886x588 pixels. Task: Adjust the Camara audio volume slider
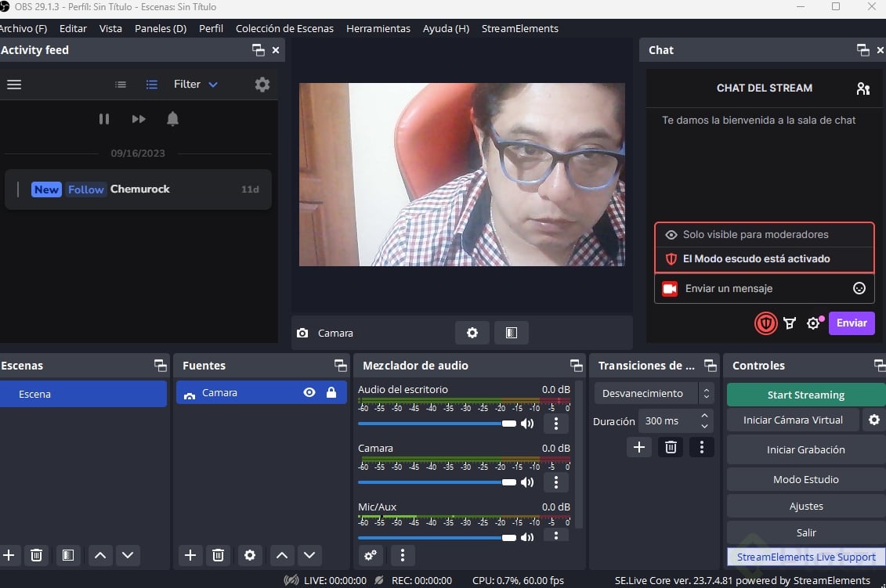coord(509,482)
